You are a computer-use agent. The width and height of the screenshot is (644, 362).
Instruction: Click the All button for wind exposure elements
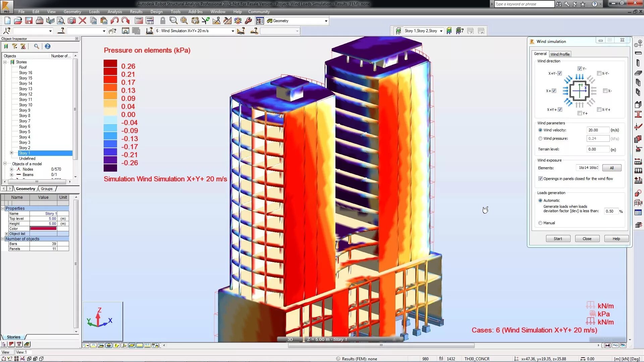612,168
